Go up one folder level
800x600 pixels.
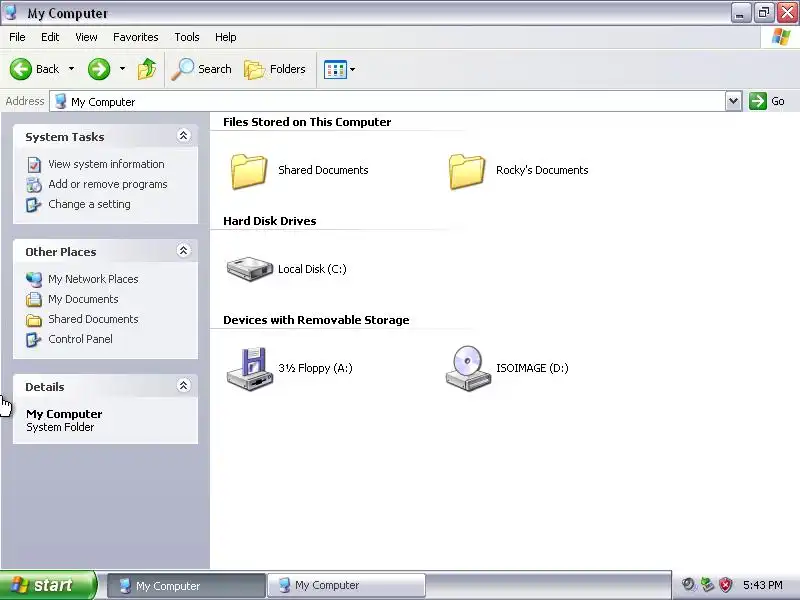[147, 69]
